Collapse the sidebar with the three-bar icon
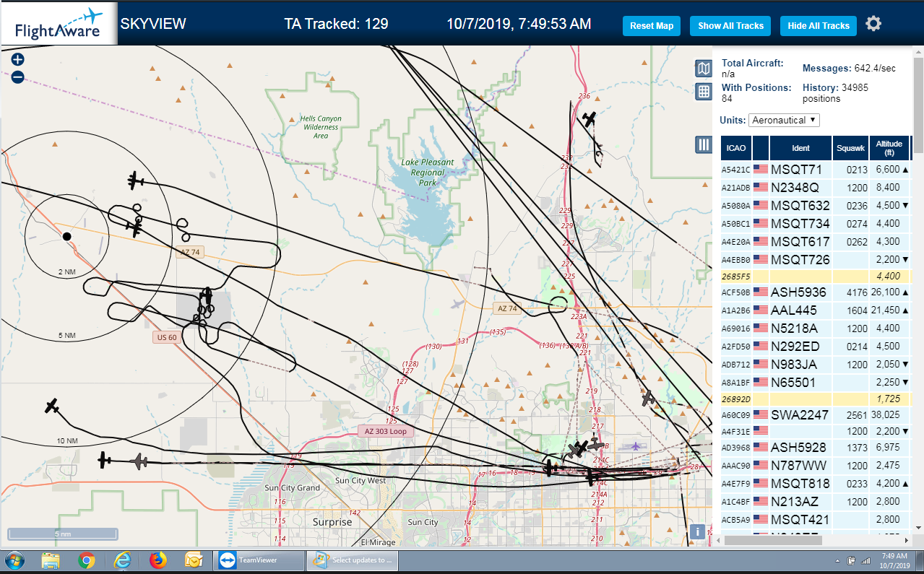Viewport: 924px width, 574px height. click(x=703, y=144)
